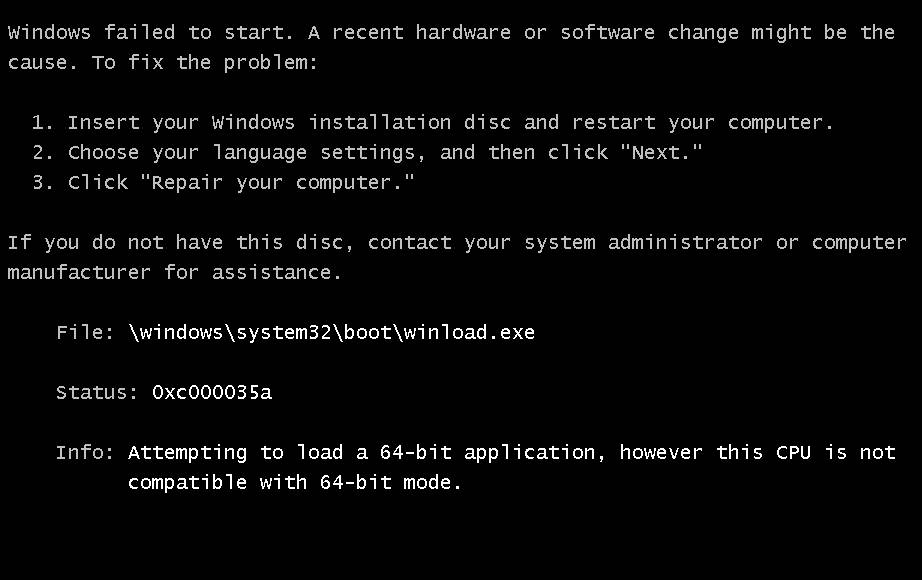Viewport: 922px width, 580px height.
Task: Click the quoted word "Next."
Action: pyautogui.click(x=662, y=152)
